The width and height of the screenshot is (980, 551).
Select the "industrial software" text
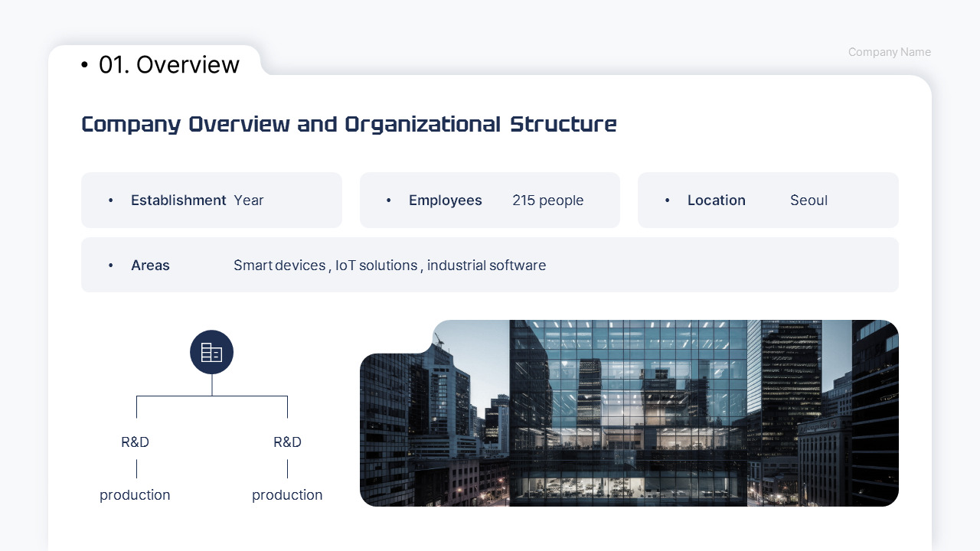click(x=486, y=266)
